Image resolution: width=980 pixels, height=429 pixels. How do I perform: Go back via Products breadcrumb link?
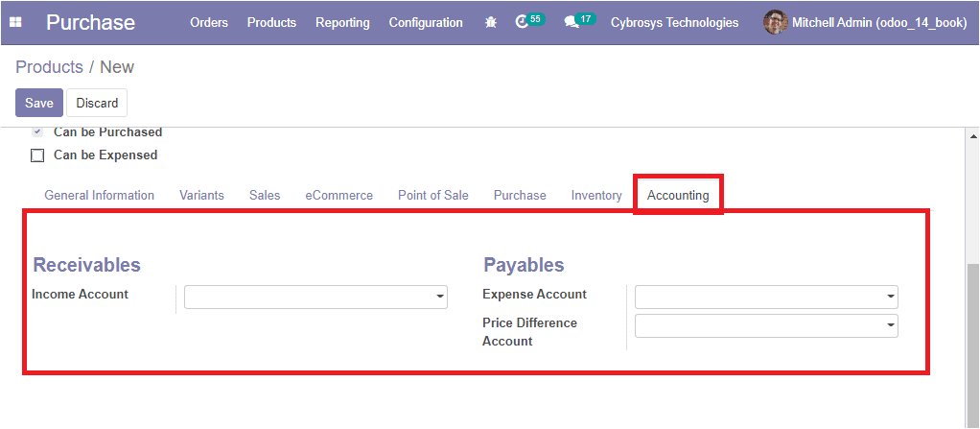pos(49,67)
